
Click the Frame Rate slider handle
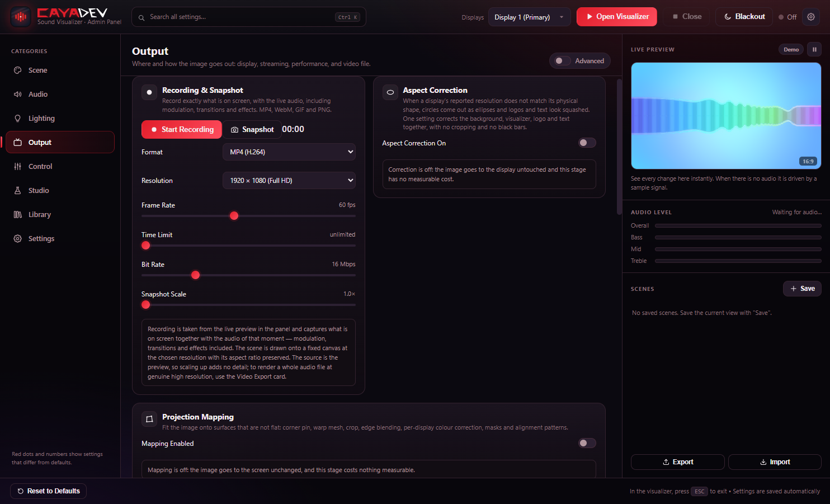[234, 216]
